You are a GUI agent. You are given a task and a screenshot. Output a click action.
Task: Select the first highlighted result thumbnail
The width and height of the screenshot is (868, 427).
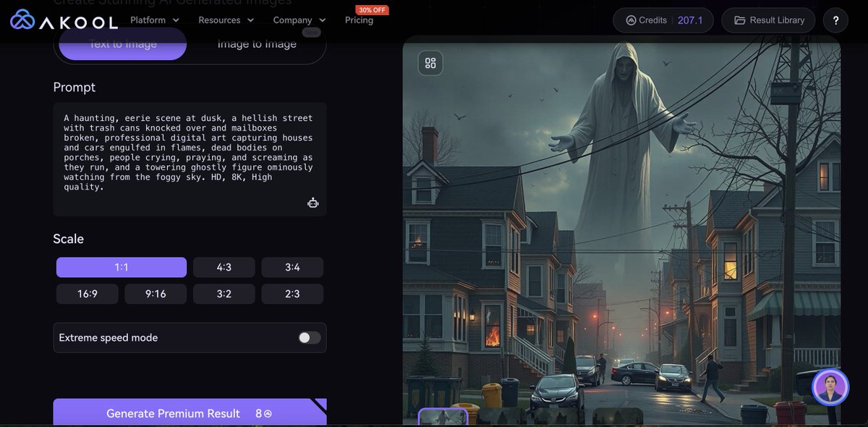(443, 417)
